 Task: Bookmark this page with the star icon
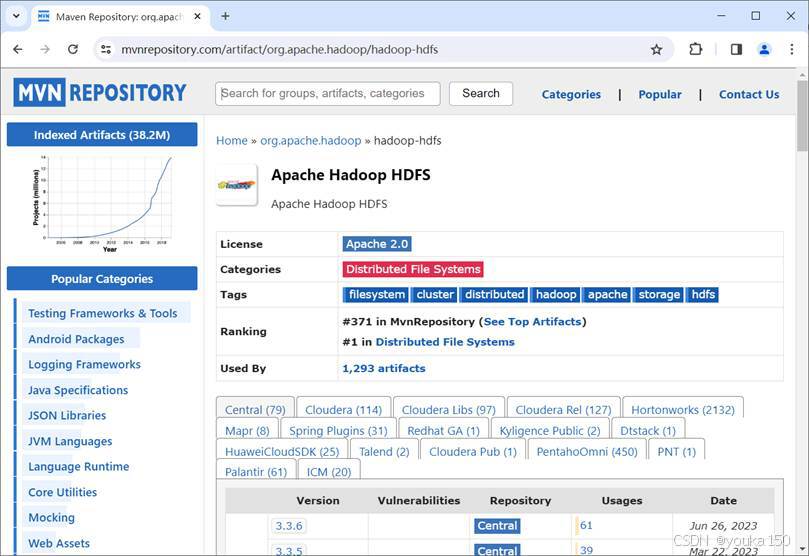tap(656, 50)
